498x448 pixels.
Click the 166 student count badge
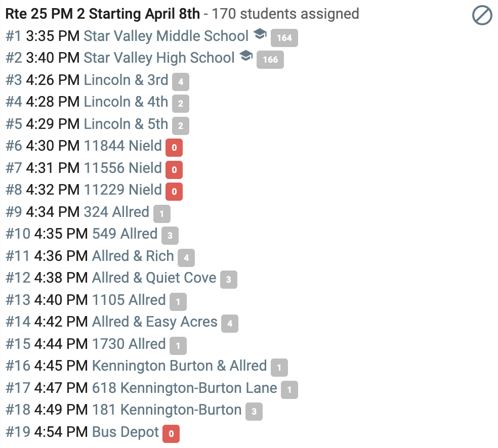(270, 60)
